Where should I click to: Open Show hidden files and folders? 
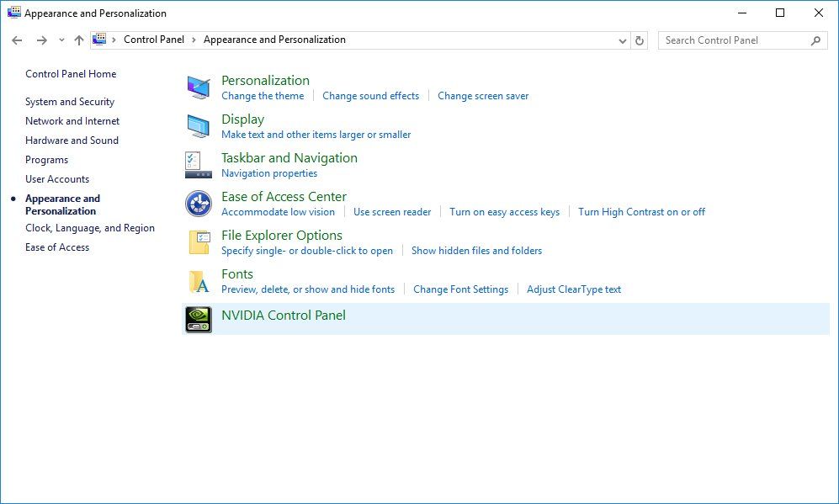(x=476, y=250)
